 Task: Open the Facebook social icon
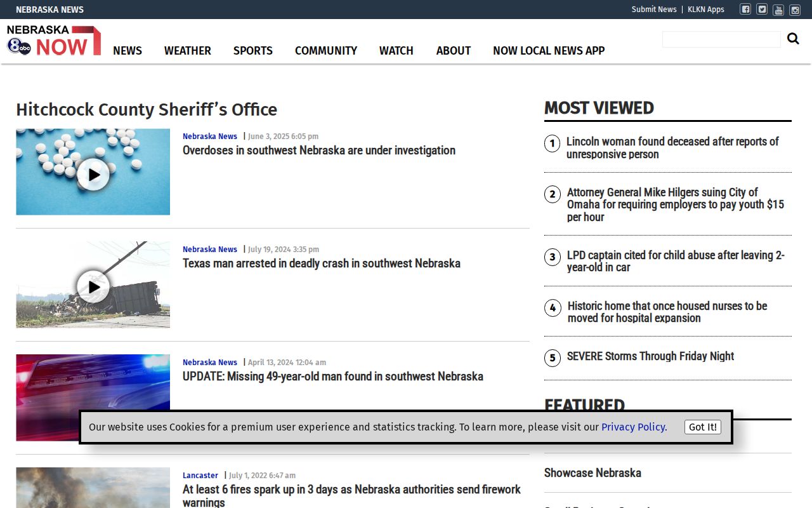tap(745, 10)
